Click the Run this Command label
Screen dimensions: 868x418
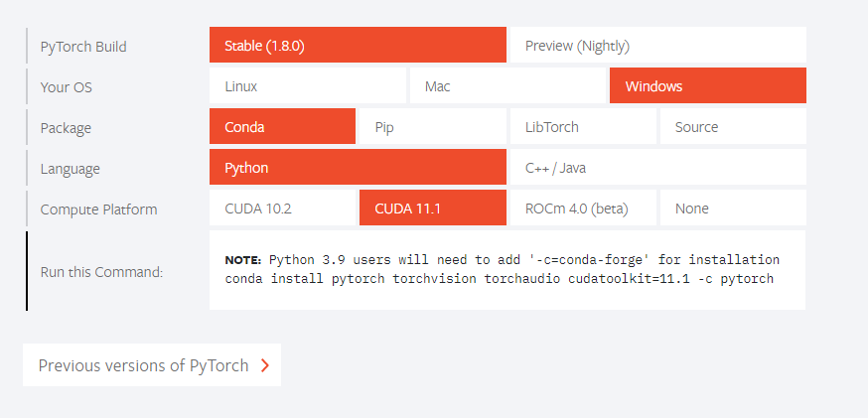click(x=101, y=272)
